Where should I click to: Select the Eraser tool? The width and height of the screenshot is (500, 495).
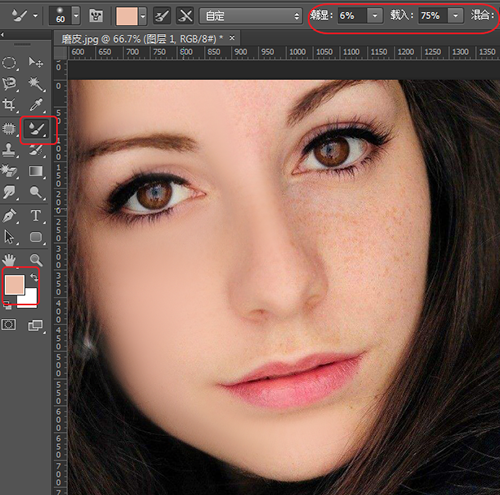pos(9,171)
